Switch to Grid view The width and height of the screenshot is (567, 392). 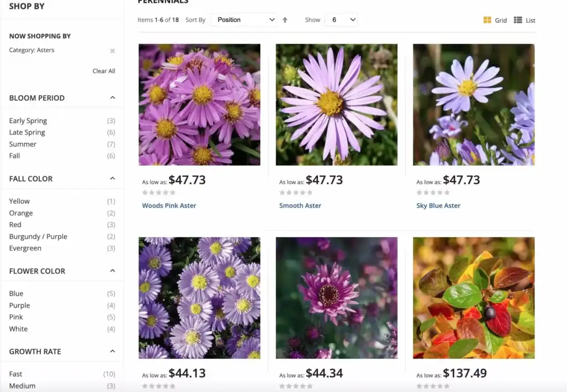(x=495, y=20)
